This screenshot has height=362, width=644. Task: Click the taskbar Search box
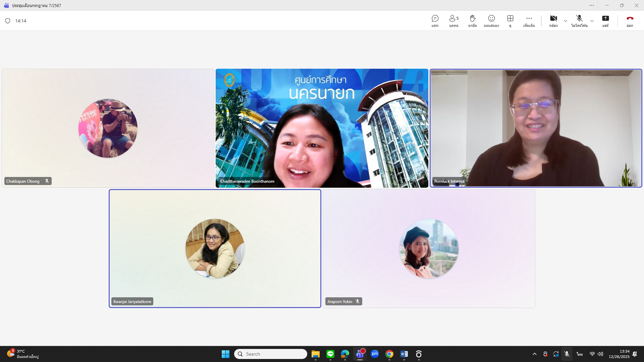270,354
